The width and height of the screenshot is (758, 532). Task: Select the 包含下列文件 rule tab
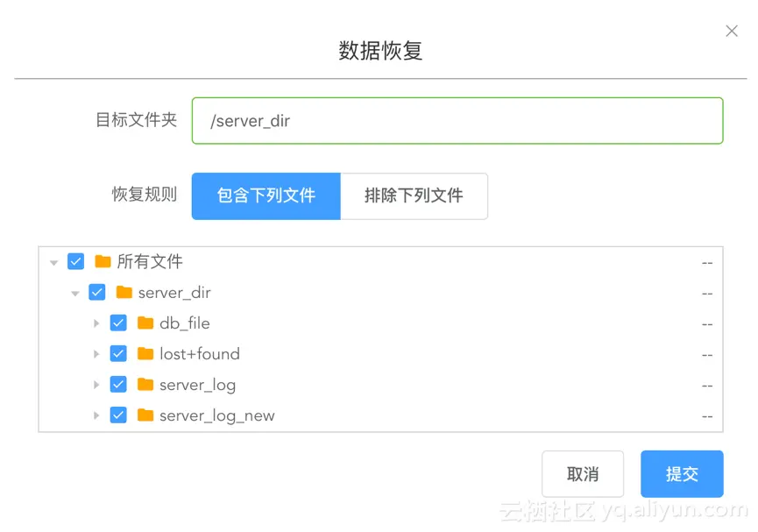(x=266, y=195)
